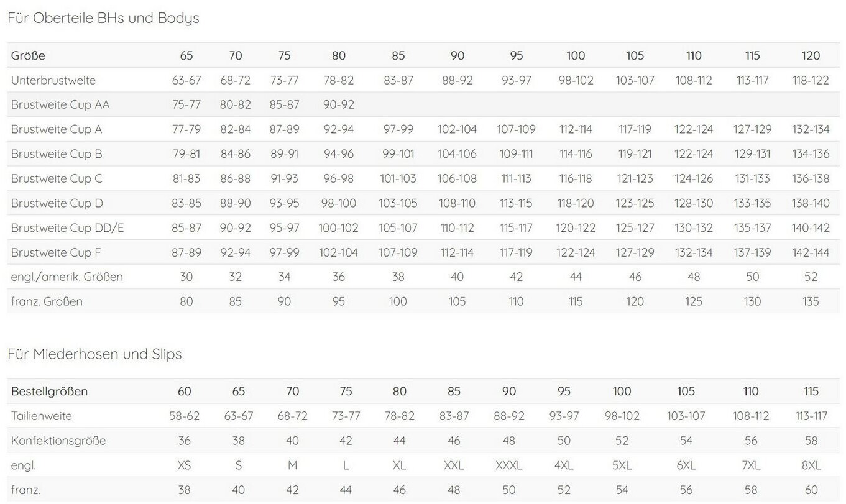Viewport: 846px width, 504px height.
Task: Select the 'Brustweite Cup AA' row label
Action: 60,104
